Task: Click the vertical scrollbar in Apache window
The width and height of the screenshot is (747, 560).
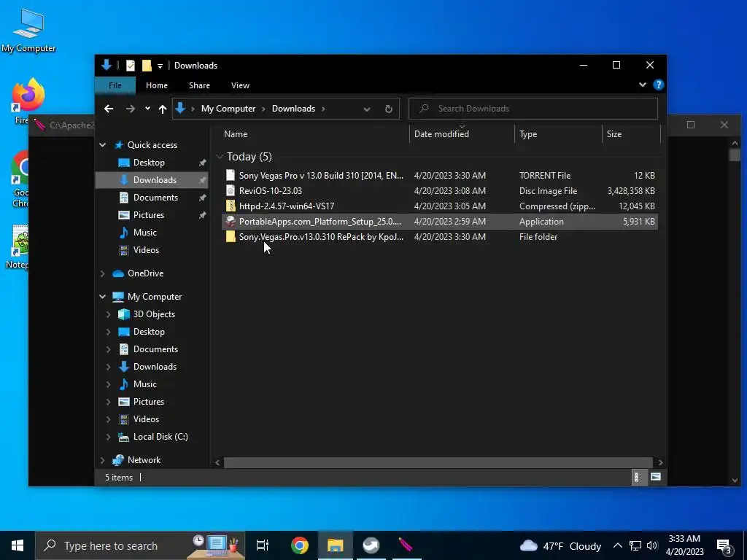Action: [x=734, y=155]
